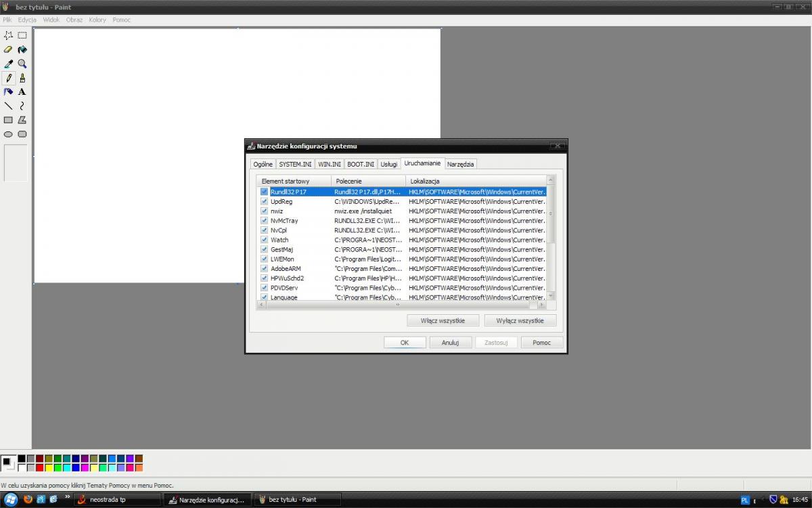Uncheck the HPWuSchd2 startup item
The height and width of the screenshot is (508, 812).
264,278
